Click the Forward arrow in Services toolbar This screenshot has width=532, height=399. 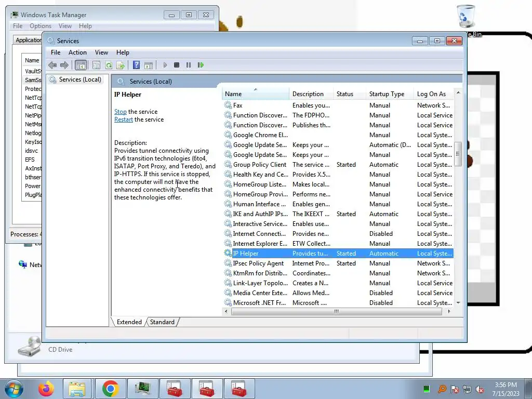64,65
